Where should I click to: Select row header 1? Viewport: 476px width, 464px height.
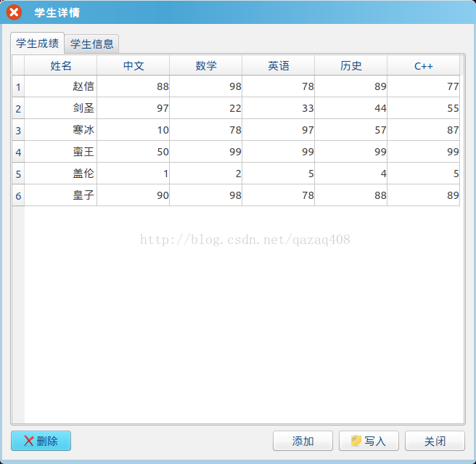pyautogui.click(x=18, y=86)
